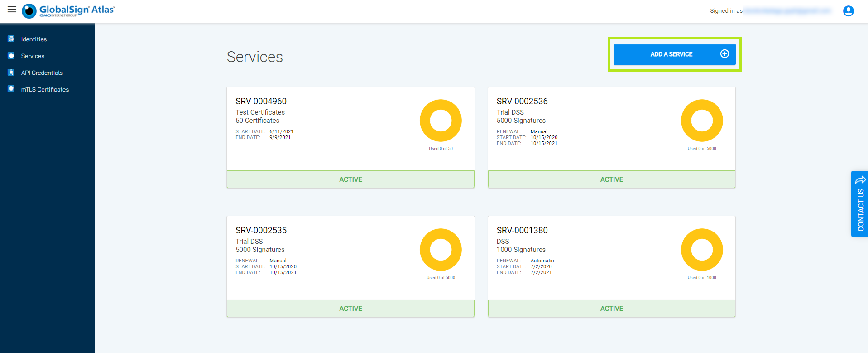
Task: Open service card title SRV-0004960
Action: coord(261,102)
